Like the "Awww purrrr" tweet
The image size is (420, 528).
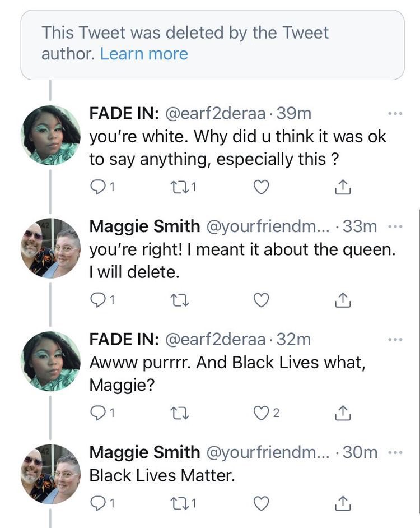[261, 414]
